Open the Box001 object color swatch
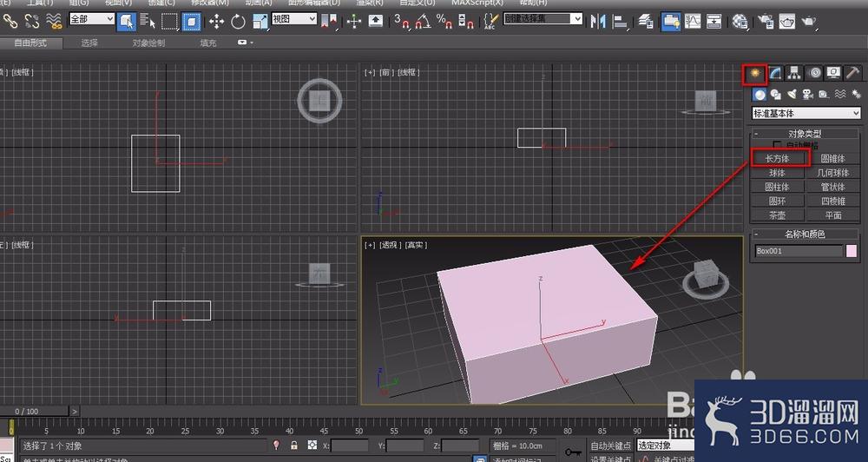 coord(852,251)
